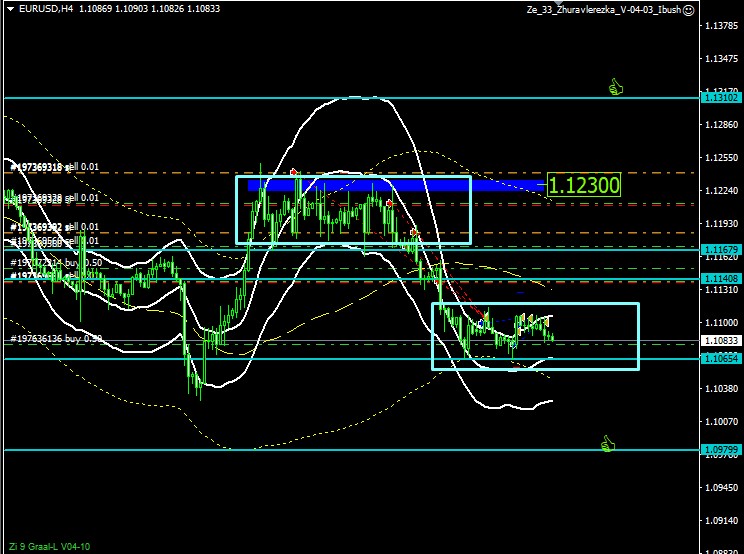The width and height of the screenshot is (744, 554).
Task: Click the current price 1.10833 label
Action: pos(721,341)
